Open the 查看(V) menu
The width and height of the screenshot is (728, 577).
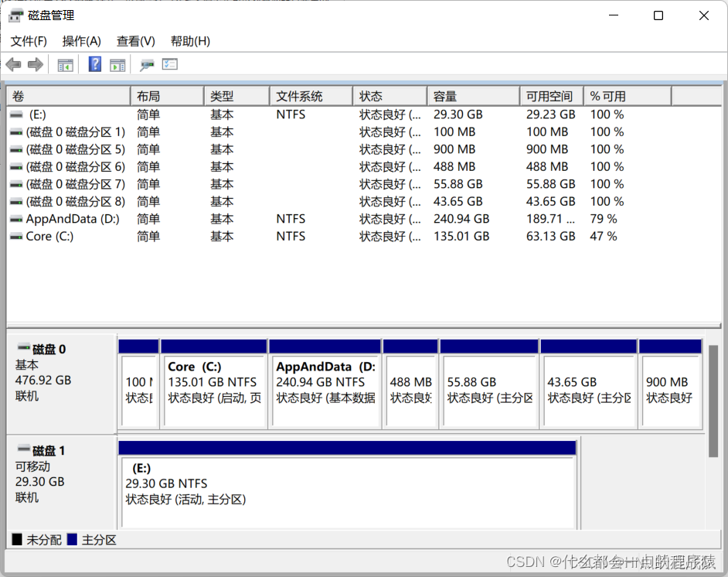pyautogui.click(x=135, y=41)
